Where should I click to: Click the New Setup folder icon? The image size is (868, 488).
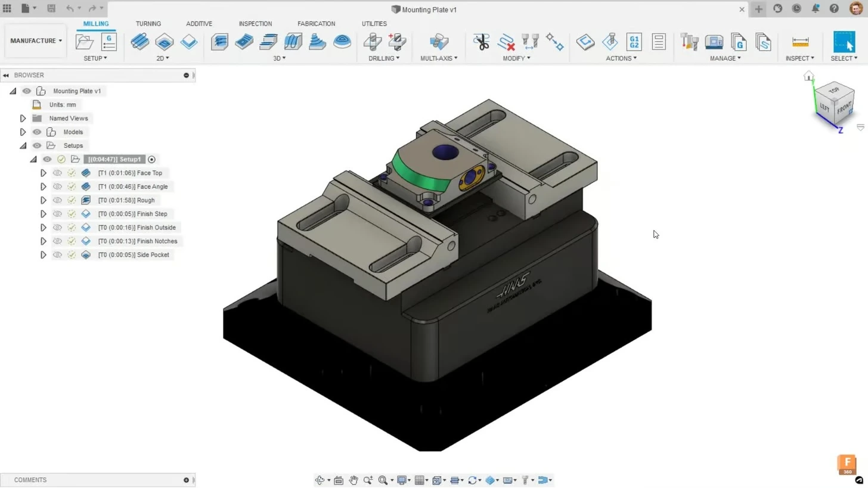pos(84,42)
